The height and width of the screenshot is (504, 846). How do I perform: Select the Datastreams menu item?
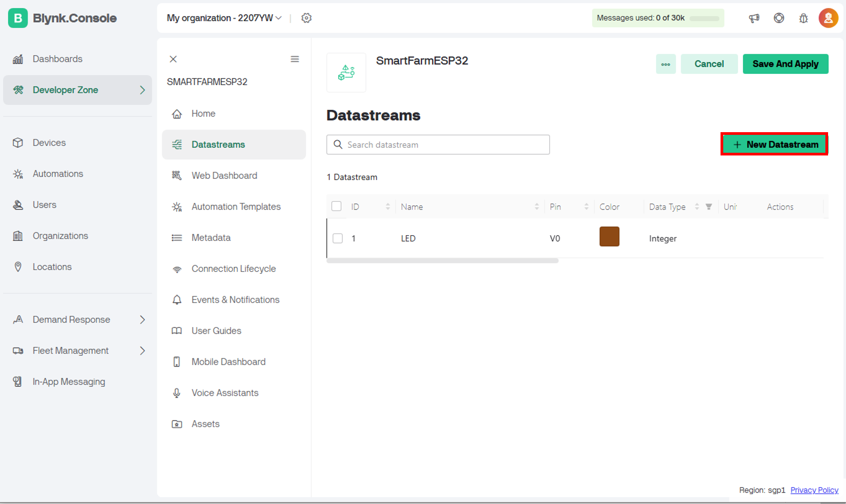click(234, 145)
